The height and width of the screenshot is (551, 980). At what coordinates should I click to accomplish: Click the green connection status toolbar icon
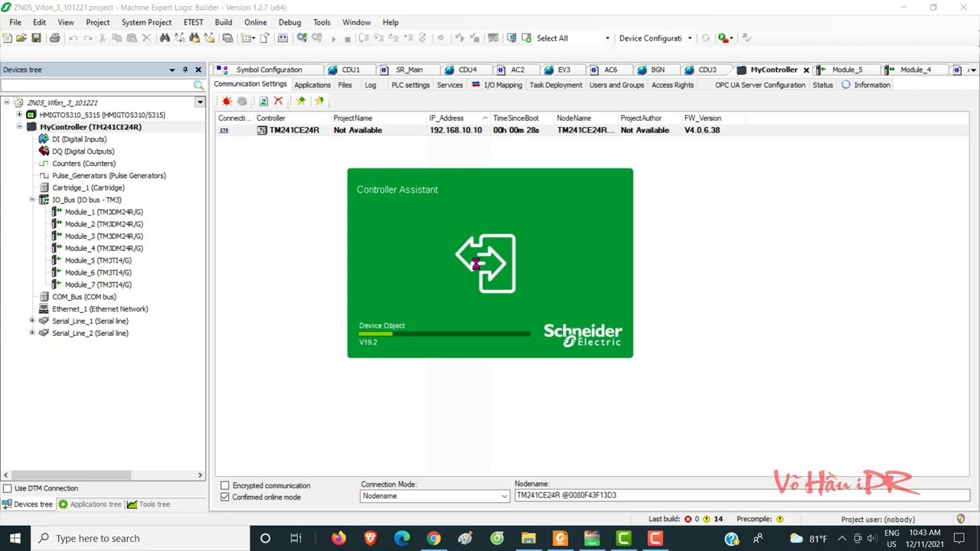click(724, 37)
